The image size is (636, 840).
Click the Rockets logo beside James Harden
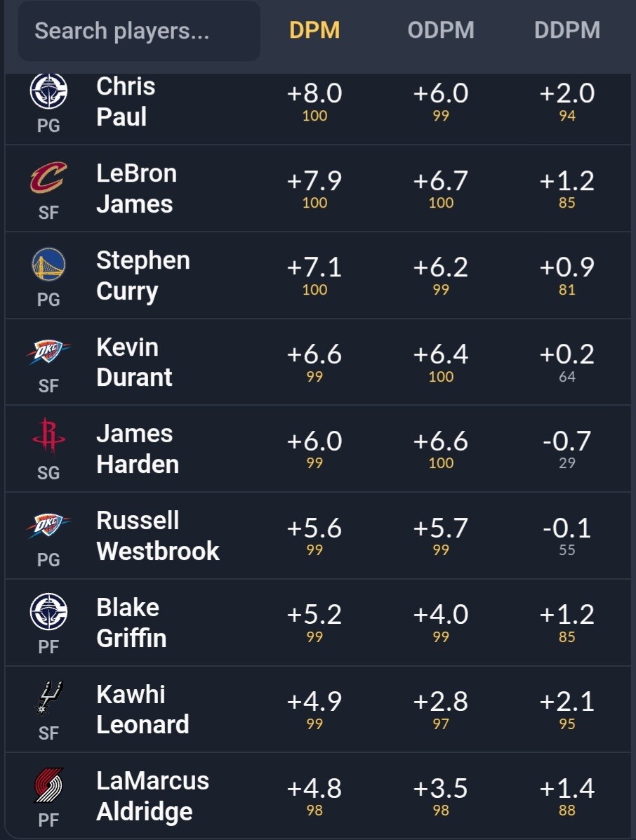(x=48, y=437)
